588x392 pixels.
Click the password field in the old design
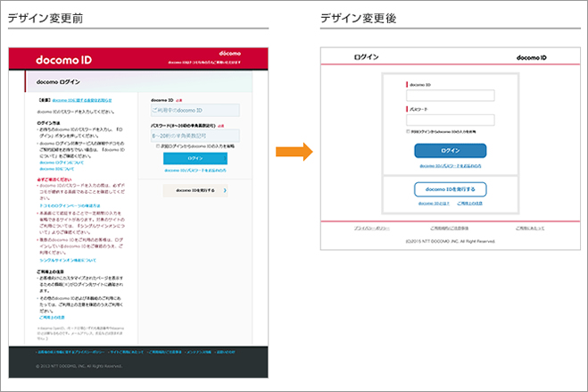195,136
